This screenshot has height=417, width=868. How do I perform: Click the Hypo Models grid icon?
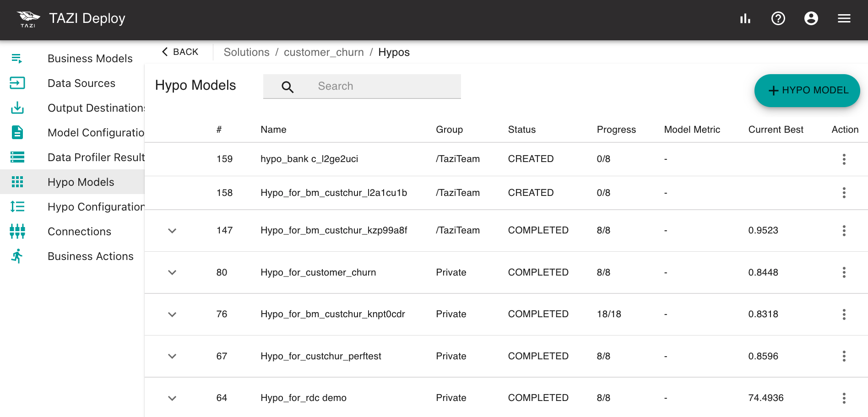point(17,182)
